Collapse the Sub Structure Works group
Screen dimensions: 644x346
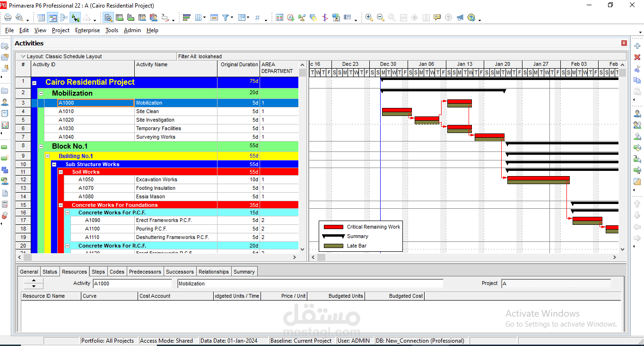[x=54, y=164]
